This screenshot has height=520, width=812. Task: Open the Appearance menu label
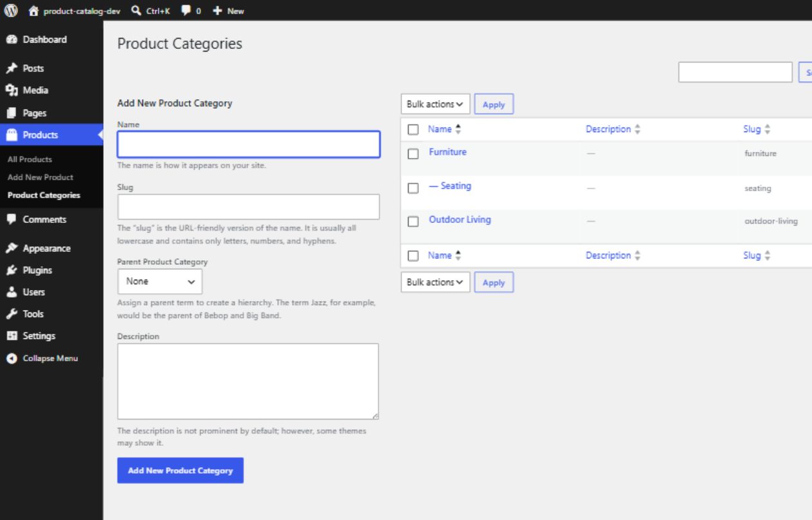click(x=47, y=248)
